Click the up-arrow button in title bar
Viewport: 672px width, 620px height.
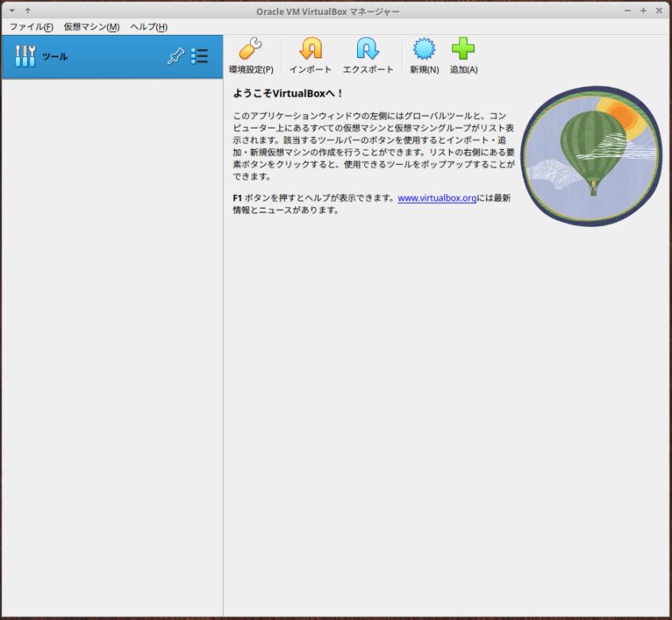tap(28, 10)
